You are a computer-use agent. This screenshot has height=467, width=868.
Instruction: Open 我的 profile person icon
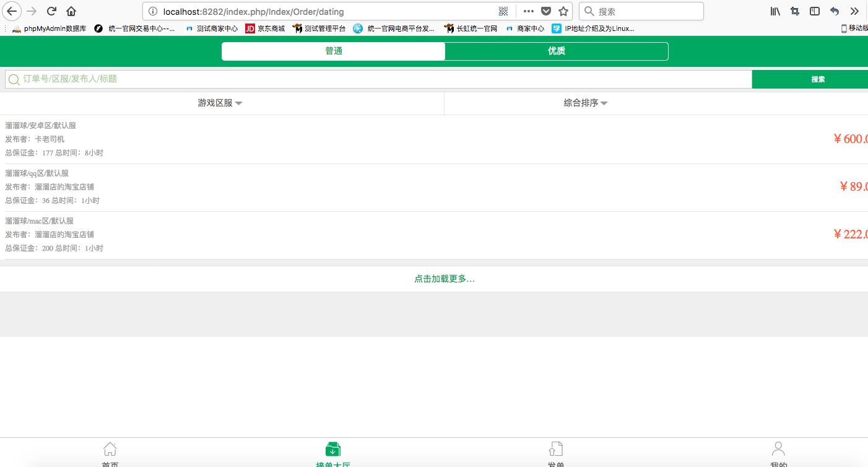tap(779, 449)
